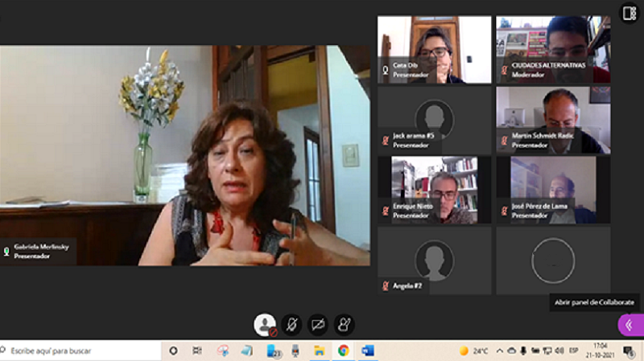The image size is (644, 361).
Task: Open battery status tray icon
Action: pos(535,351)
